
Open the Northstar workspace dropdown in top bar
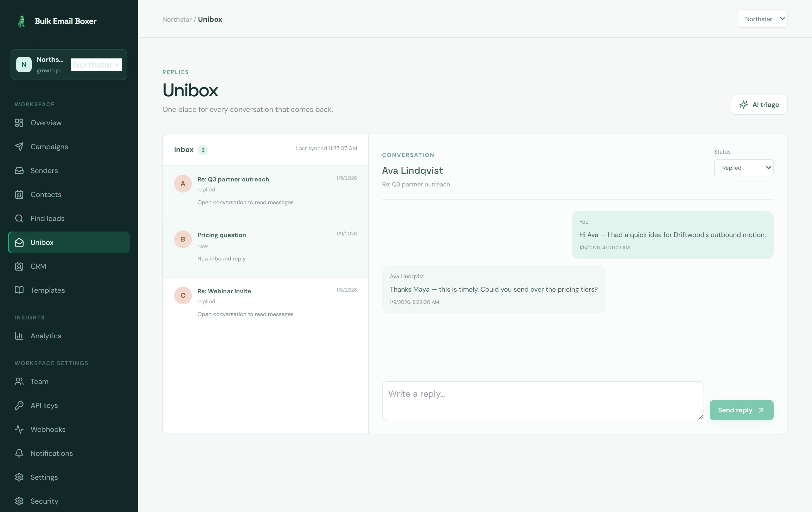pyautogui.click(x=762, y=19)
